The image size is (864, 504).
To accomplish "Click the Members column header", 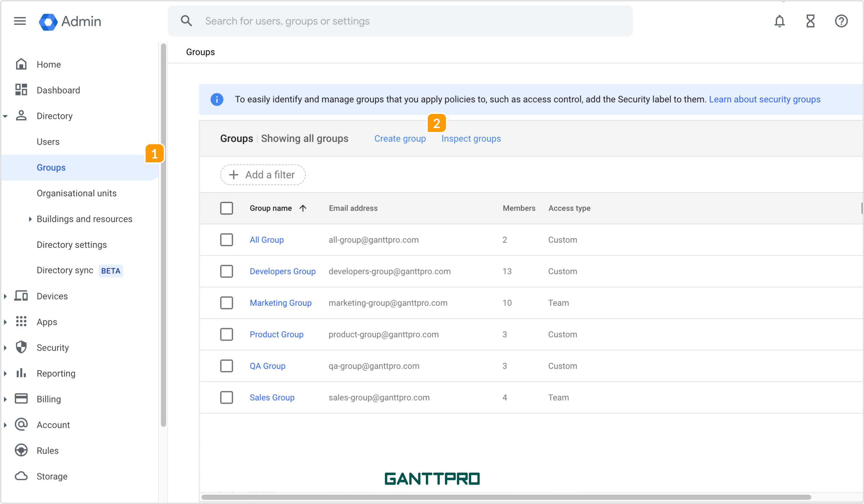I will [x=519, y=208].
